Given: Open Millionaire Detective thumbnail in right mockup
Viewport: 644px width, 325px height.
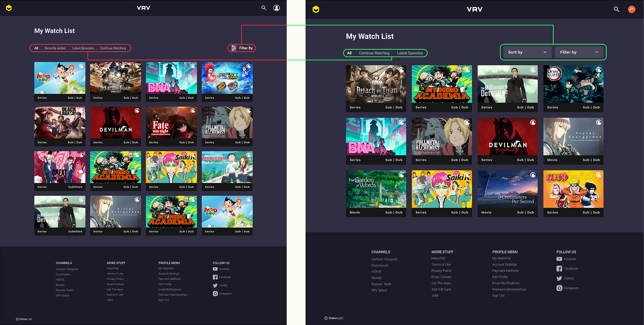Looking at the screenshot, I should (507, 84).
